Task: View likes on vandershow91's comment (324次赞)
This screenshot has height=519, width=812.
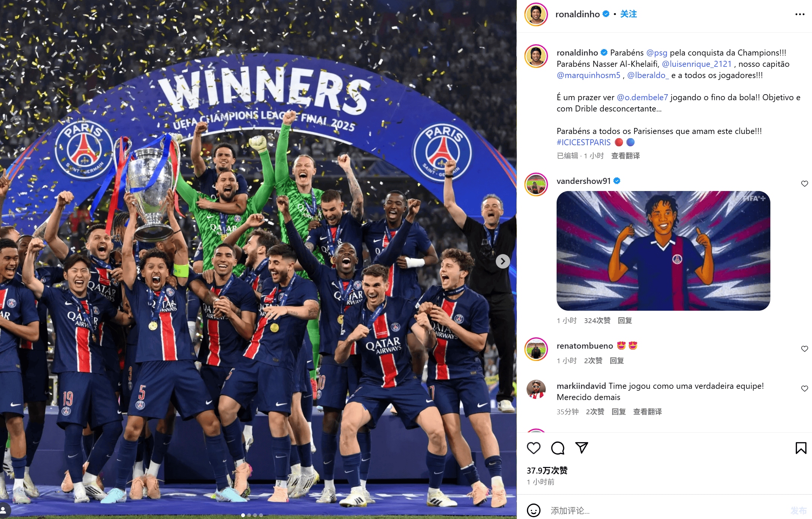Action: tap(597, 320)
